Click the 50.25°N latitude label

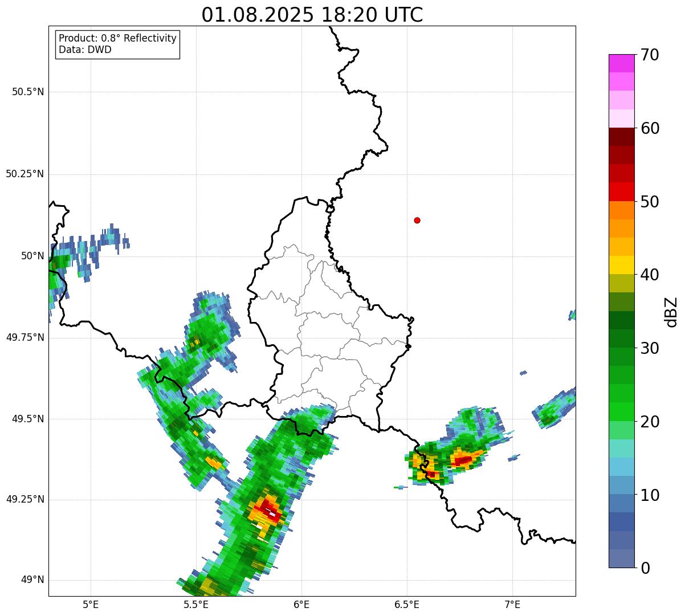(x=25, y=174)
